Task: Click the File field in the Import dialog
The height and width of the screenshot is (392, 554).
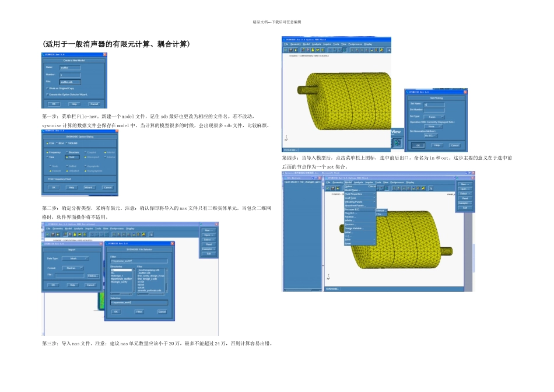Action: (x=69, y=275)
